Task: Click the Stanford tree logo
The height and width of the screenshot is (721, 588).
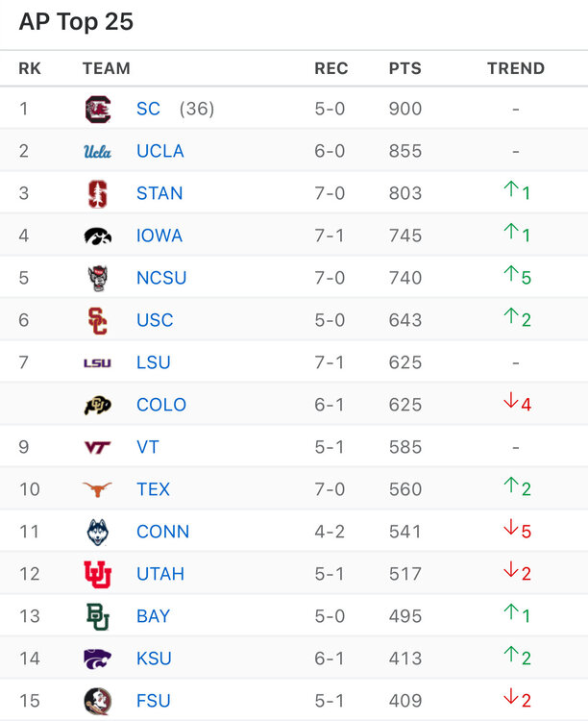Action: click(97, 193)
